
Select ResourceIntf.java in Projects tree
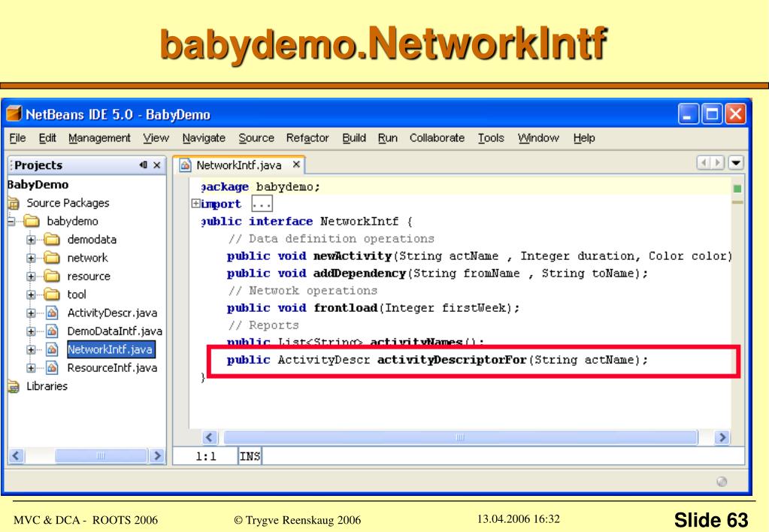112,367
